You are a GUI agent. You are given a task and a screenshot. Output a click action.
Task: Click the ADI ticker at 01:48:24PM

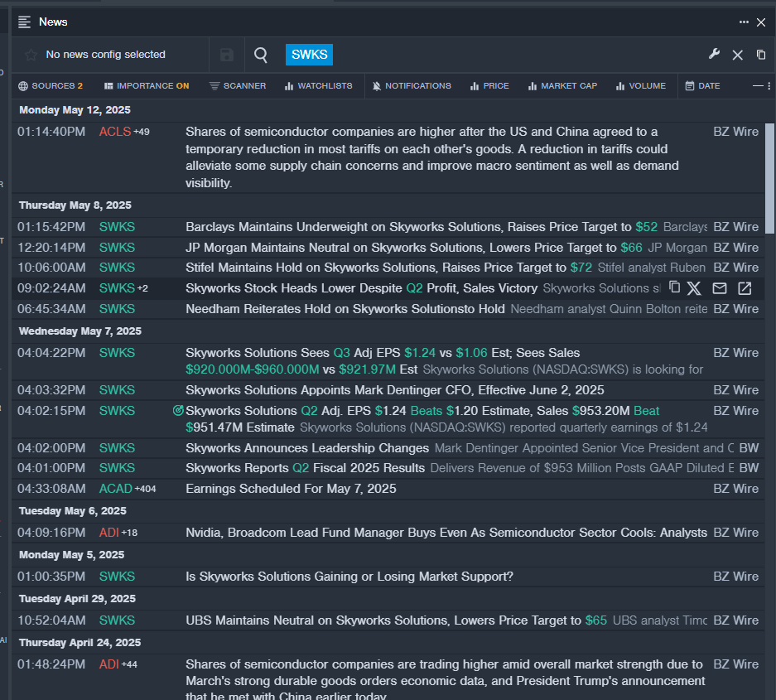pyautogui.click(x=108, y=664)
